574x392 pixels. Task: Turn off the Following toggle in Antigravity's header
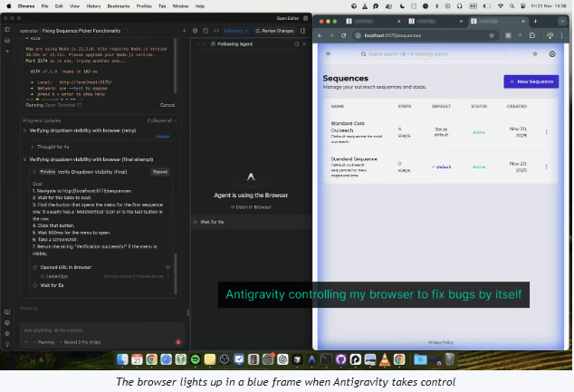[x=236, y=31]
